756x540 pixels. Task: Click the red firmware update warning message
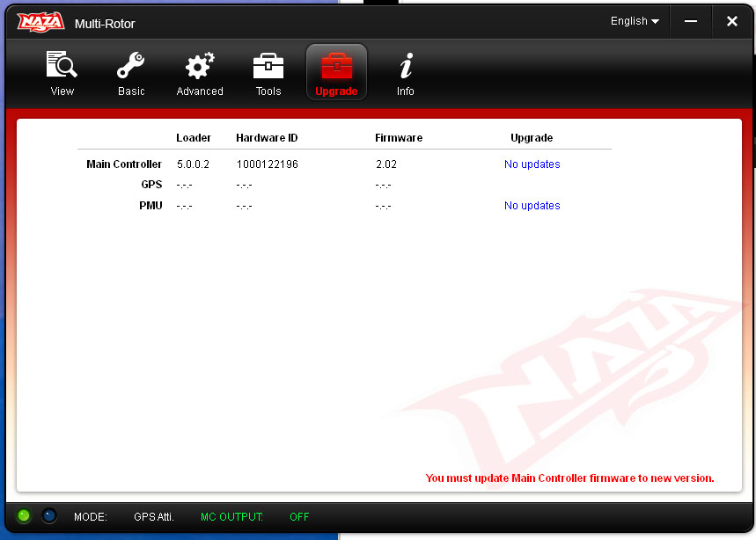[569, 478]
